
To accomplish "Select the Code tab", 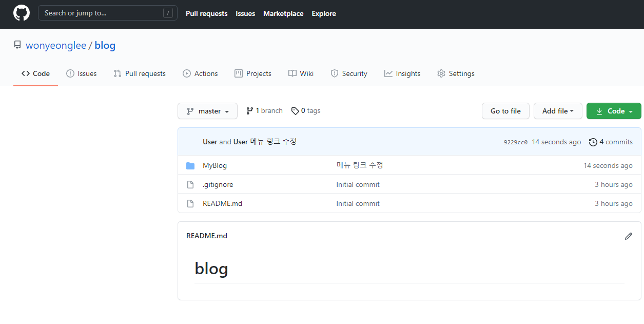I will click(x=35, y=73).
